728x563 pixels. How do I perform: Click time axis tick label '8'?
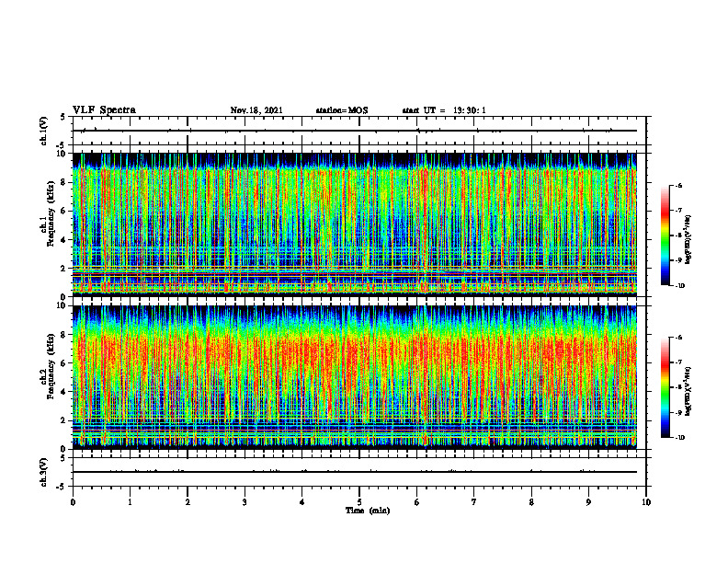pos(531,502)
